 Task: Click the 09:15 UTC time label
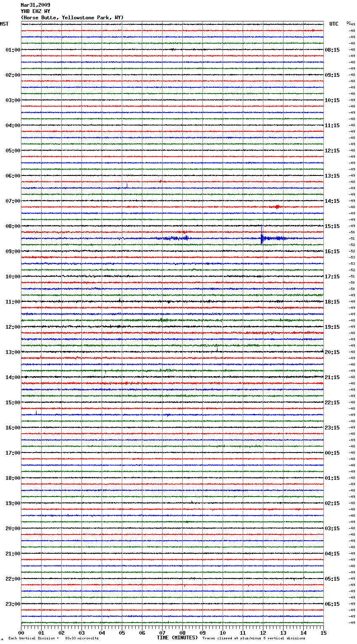click(332, 75)
